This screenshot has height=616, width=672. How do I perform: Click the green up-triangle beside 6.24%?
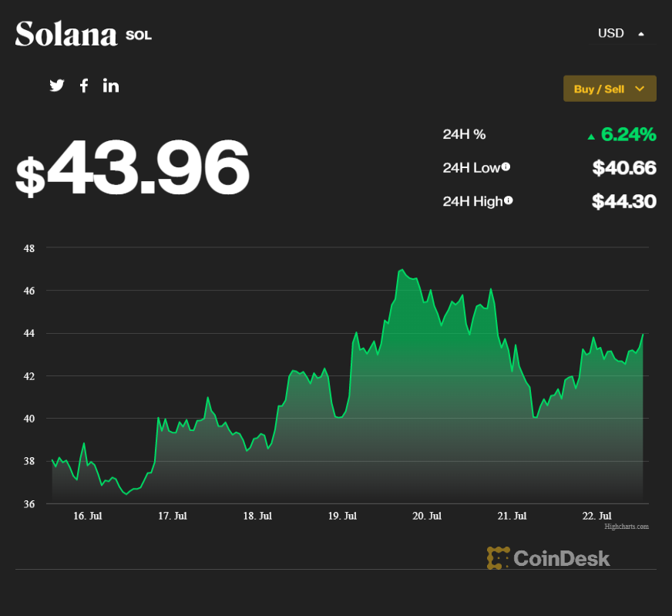(x=591, y=136)
